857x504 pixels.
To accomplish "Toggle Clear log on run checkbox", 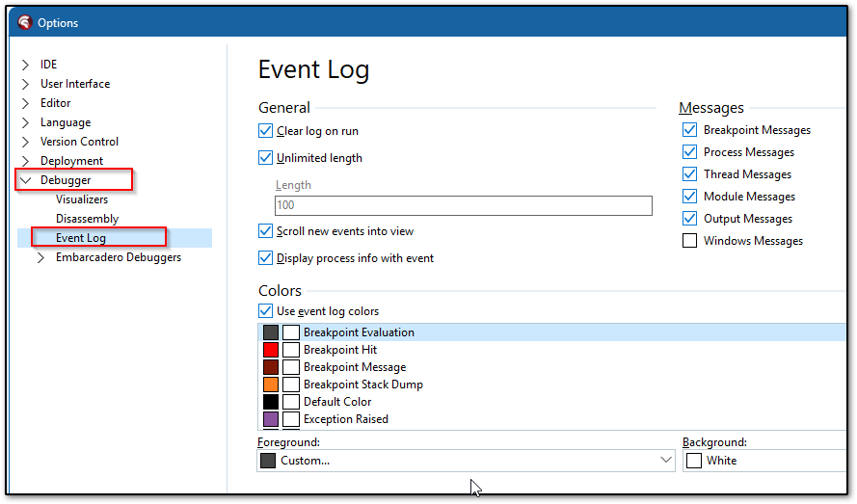I will tap(266, 131).
